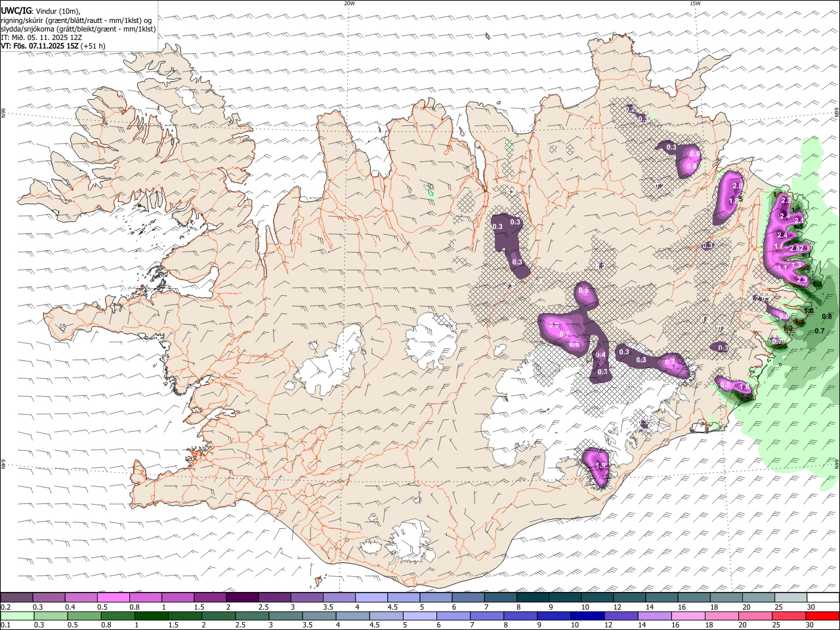Click the upper legend '0.2' scale label

[x=6, y=607]
